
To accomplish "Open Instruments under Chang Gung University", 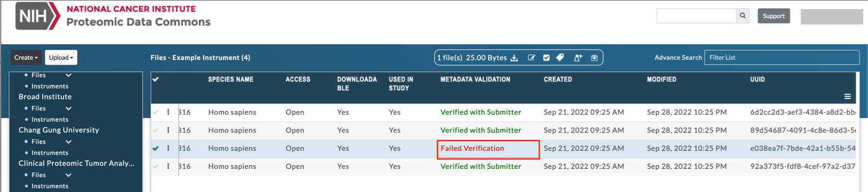I will click(x=50, y=153).
